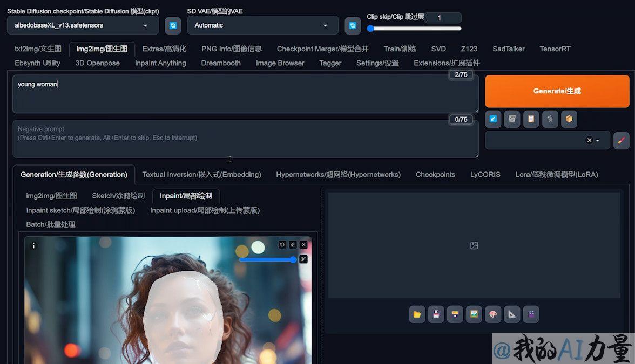
Task: Adjust the Clip skip slider
Action: (x=414, y=29)
